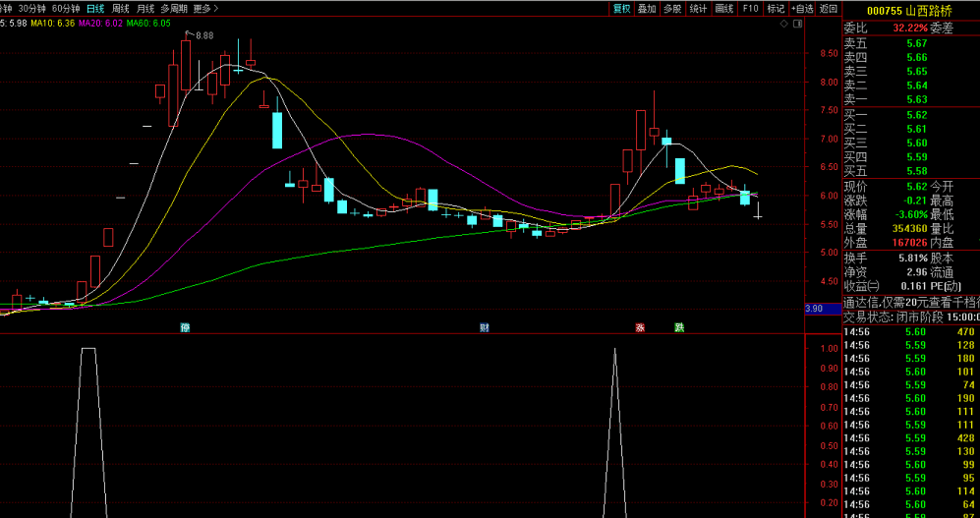Add stock with the +自选 button

click(802, 9)
